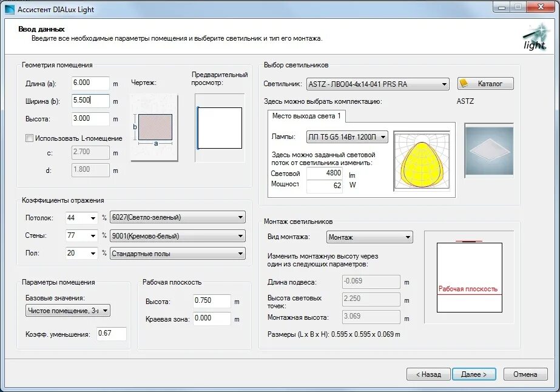Click the mounting height section diagram

click(469, 277)
